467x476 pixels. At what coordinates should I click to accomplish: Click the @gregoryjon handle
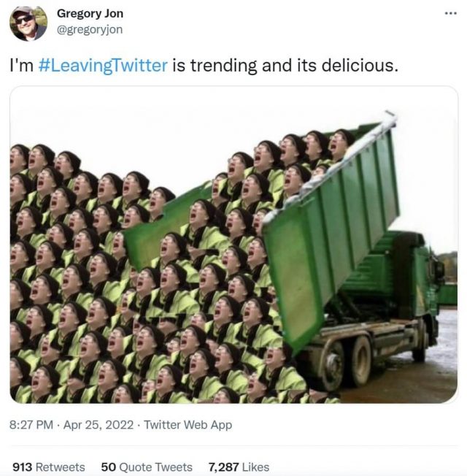(x=89, y=29)
